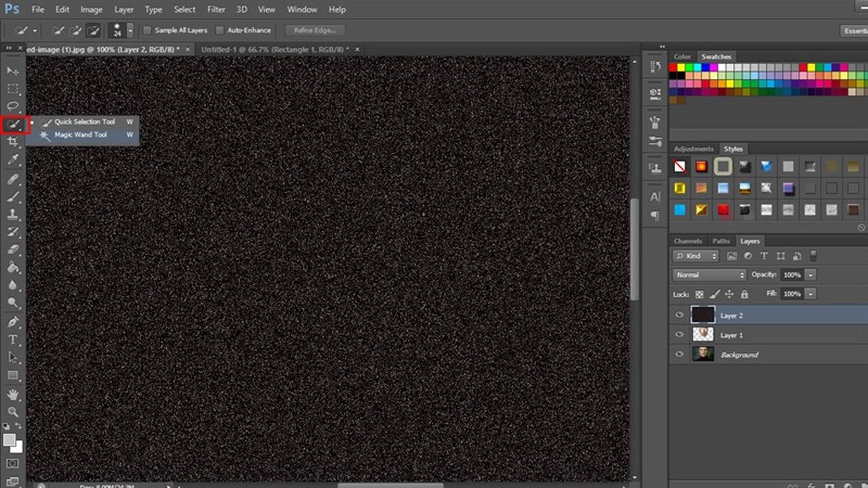Hide the Background layer eye

point(679,354)
